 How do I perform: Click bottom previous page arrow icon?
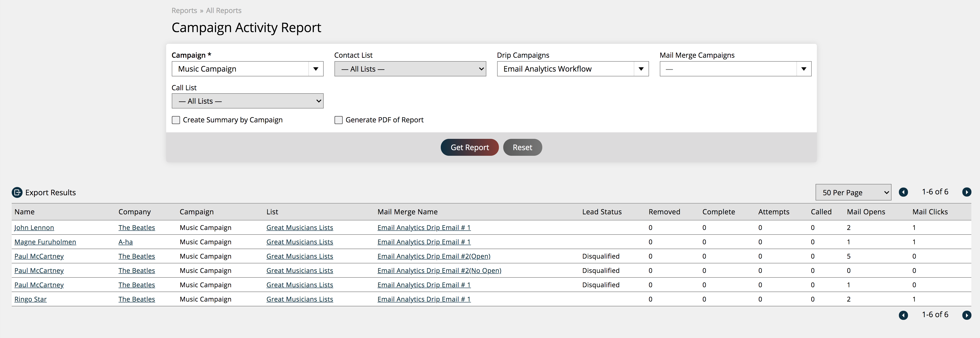click(x=903, y=315)
